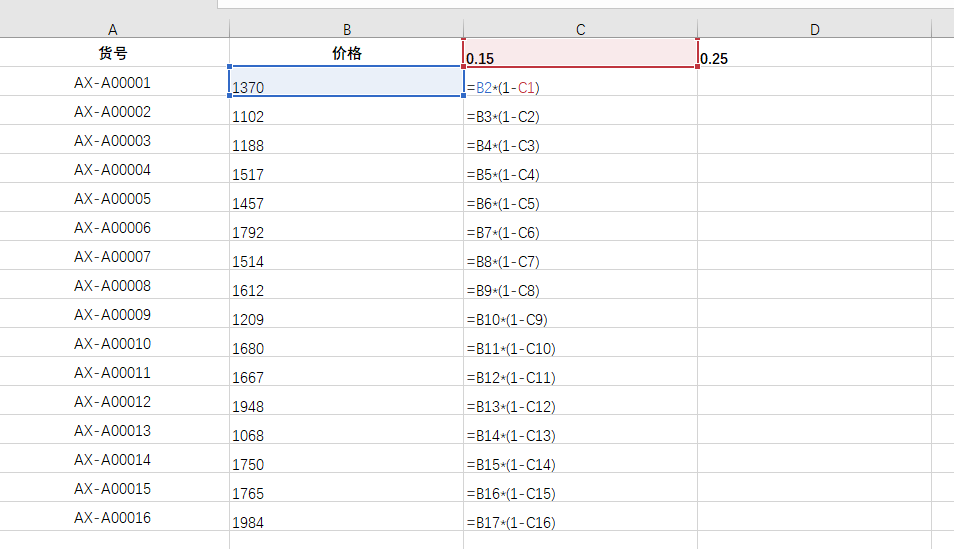The image size is (954, 549).
Task: Click formula cell =B4*(1-C3)
Action: coord(580,140)
